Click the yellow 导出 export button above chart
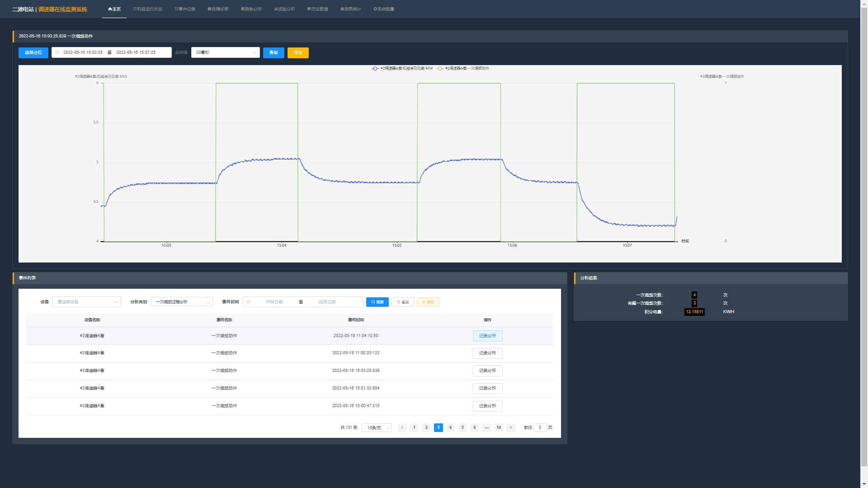Screen dimensions: 868x488 click(298, 52)
